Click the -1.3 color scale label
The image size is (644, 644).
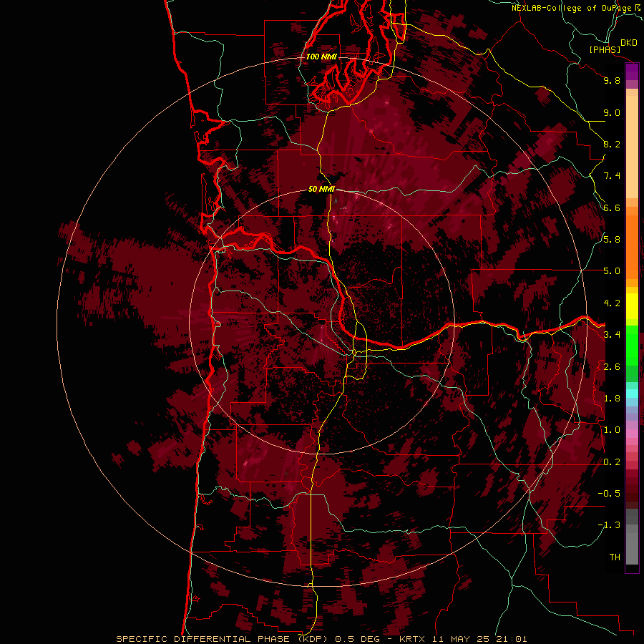coord(609,525)
